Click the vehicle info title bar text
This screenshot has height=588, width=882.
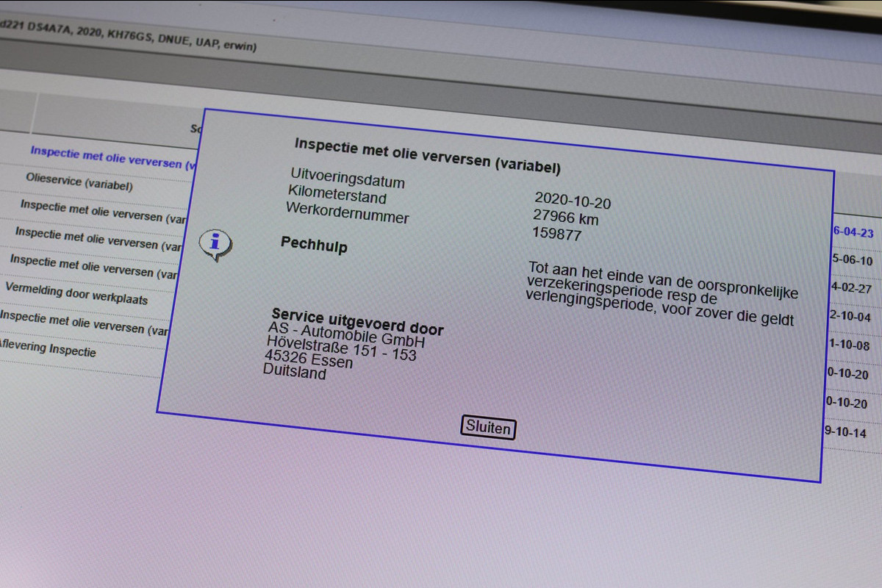(129, 35)
